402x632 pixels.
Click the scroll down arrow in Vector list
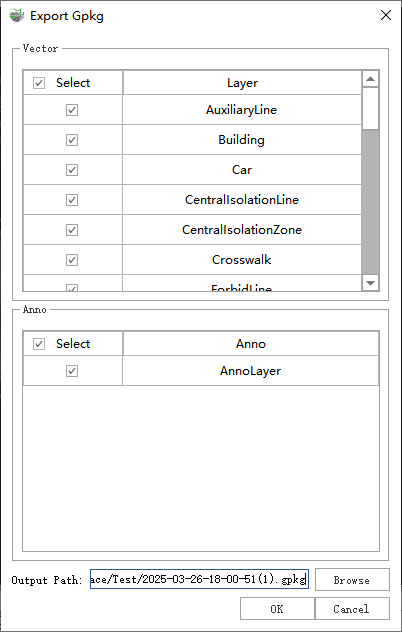pos(370,283)
